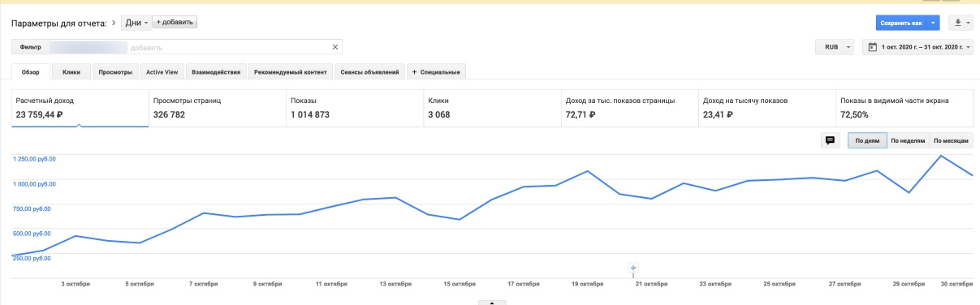Open the arrow next to Сохранить как

click(934, 23)
